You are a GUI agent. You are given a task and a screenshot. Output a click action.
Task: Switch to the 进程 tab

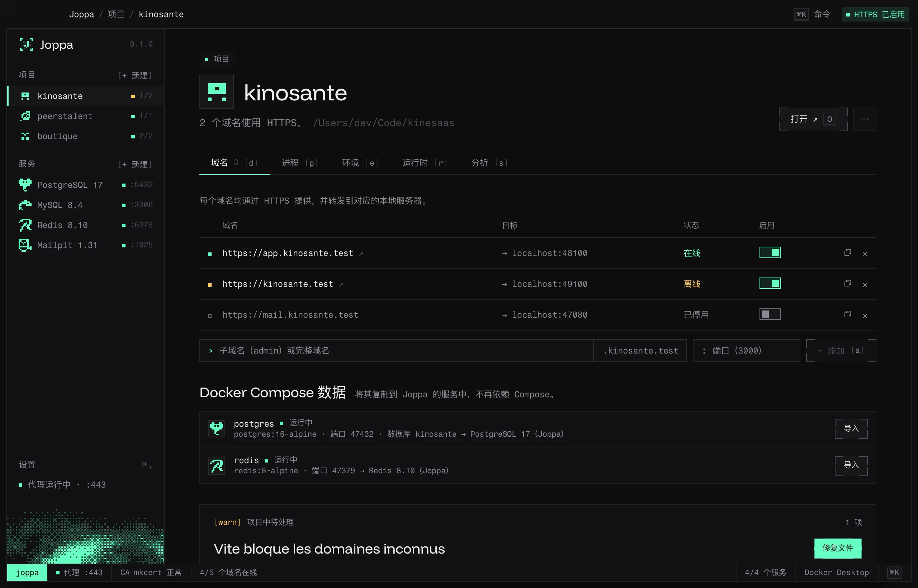coord(300,163)
